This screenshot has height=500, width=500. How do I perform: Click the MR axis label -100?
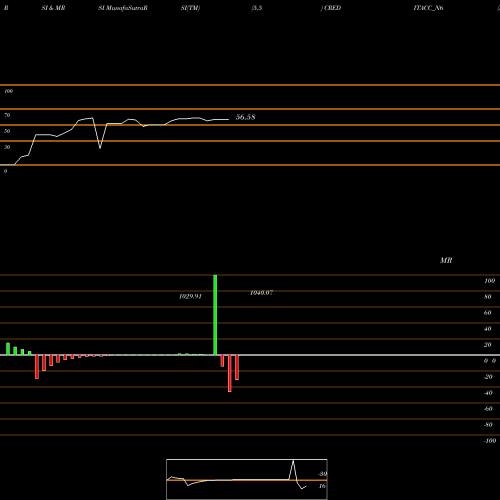pos(490,441)
